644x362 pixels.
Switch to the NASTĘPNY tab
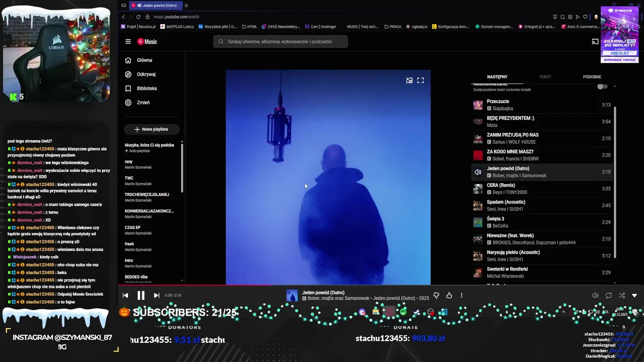(497, 77)
